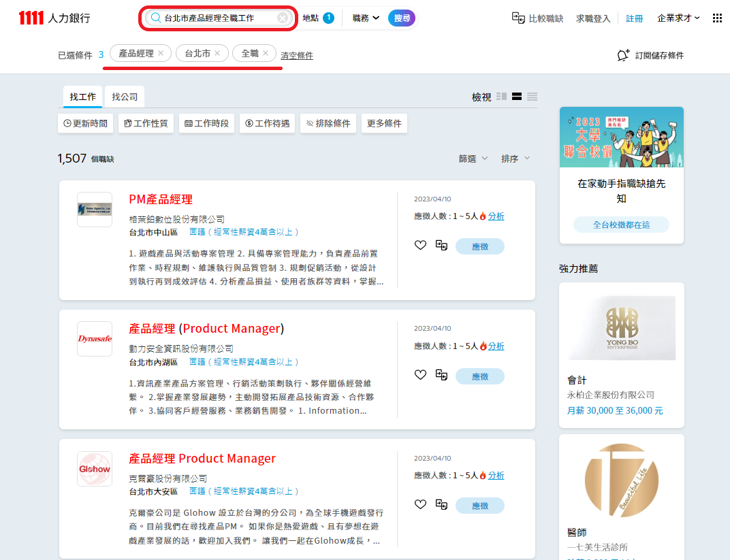Click the 1111 人力銀行 logo
Image resolution: width=730 pixels, height=560 pixels.
point(51,17)
